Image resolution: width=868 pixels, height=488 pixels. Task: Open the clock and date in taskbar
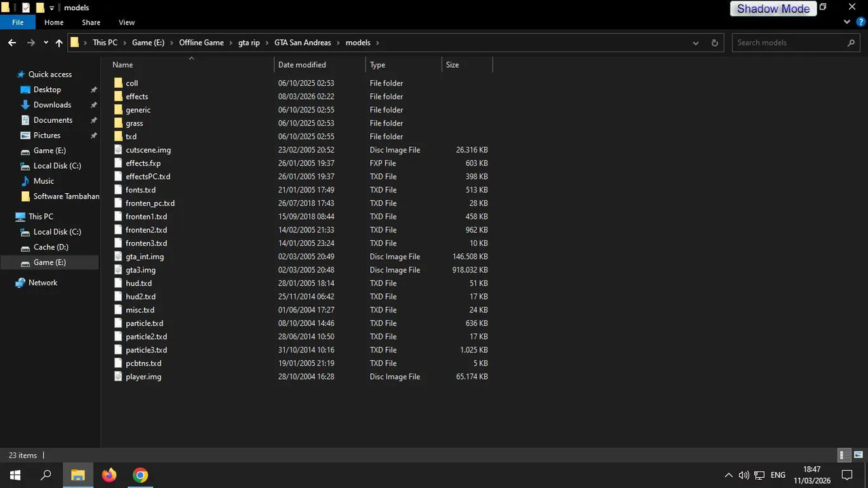click(x=812, y=475)
